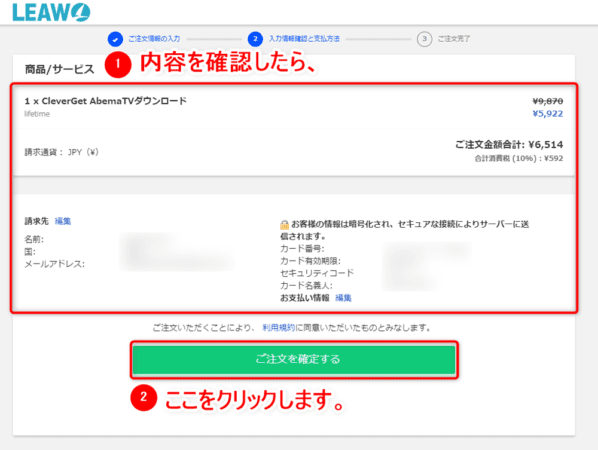Screen dimensions: 598x450
Task: Click the お支払い情報 heading text
Action: point(305,298)
